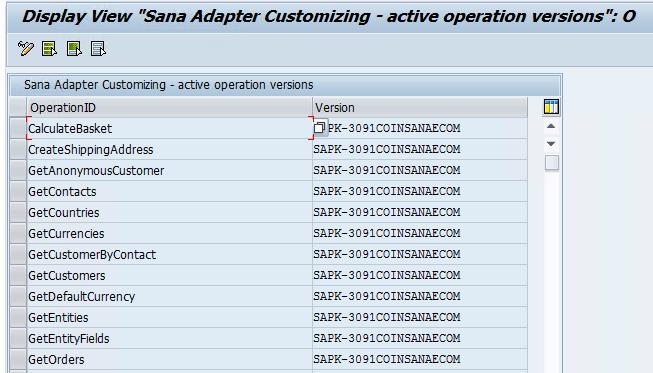This screenshot has width=653, height=373.
Task: Click the GetCustomerByContact operation cell
Action: [169, 254]
